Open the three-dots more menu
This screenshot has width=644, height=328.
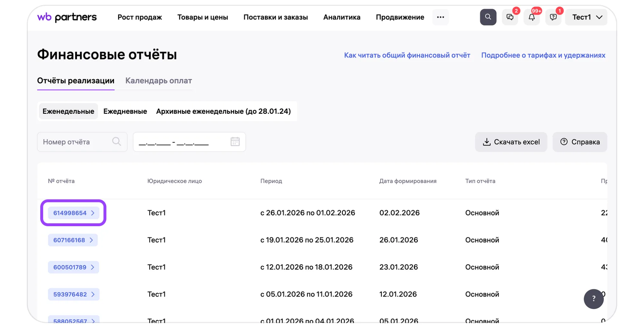click(x=440, y=17)
